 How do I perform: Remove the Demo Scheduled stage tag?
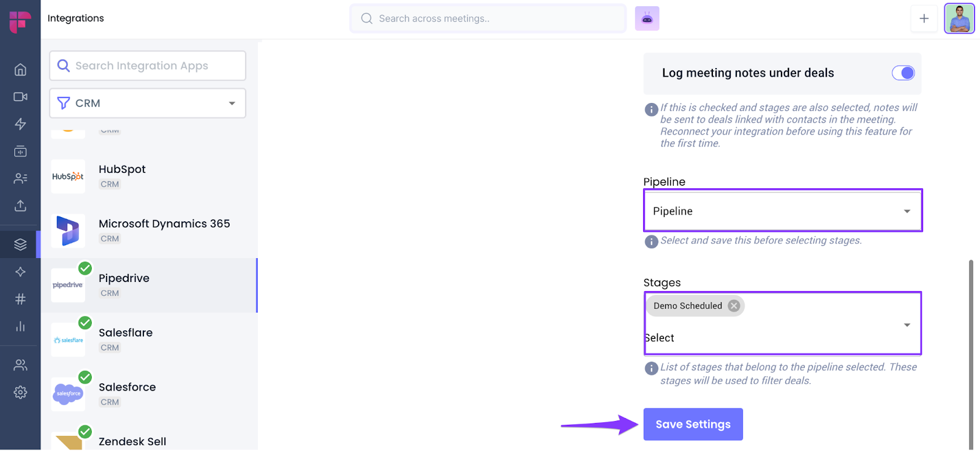pyautogui.click(x=734, y=306)
